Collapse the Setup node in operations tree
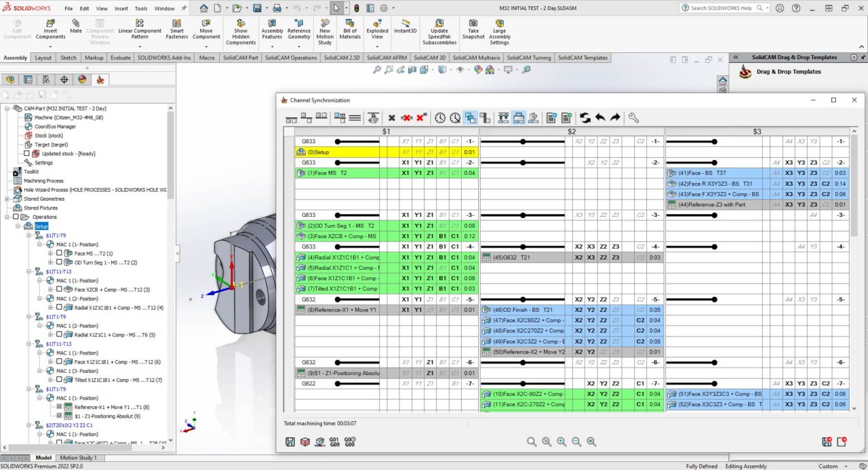 click(18, 226)
